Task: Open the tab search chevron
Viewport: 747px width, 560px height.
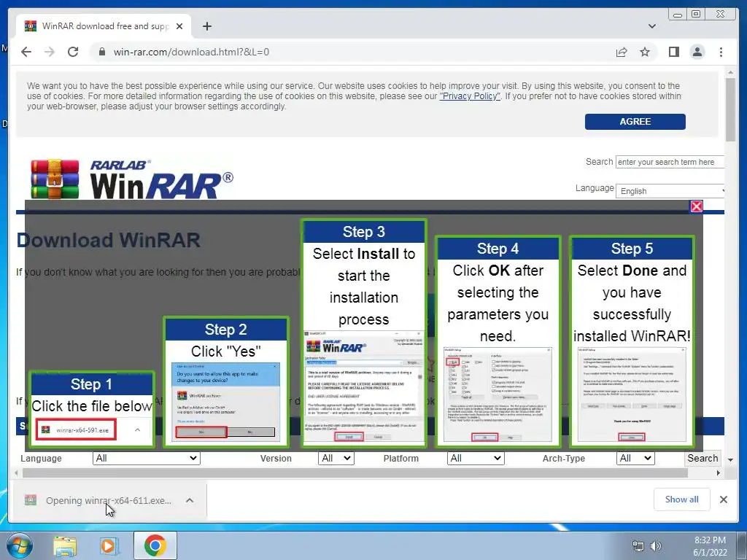Action: point(652,26)
